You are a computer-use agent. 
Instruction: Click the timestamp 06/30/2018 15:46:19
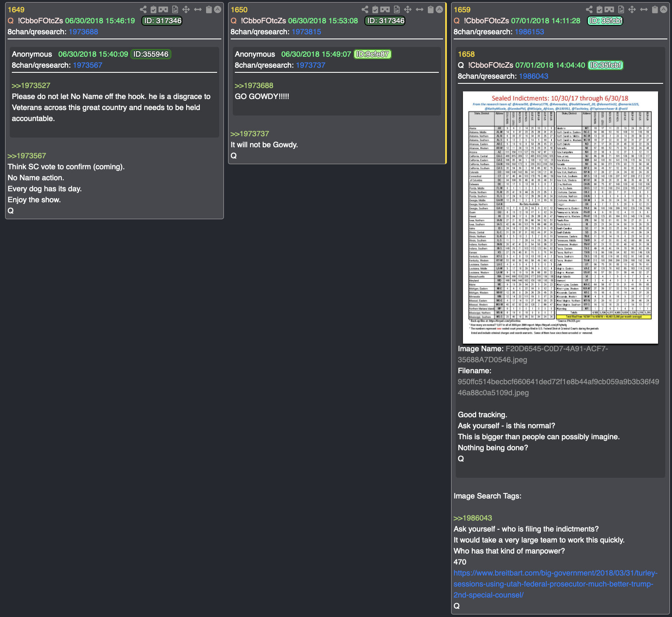point(100,21)
